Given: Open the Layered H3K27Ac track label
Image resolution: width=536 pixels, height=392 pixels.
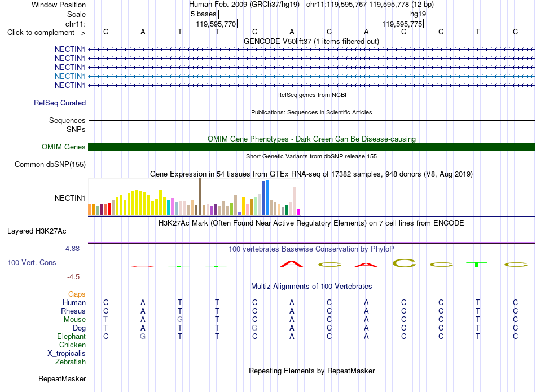Looking at the screenshot, I should tap(37, 231).
